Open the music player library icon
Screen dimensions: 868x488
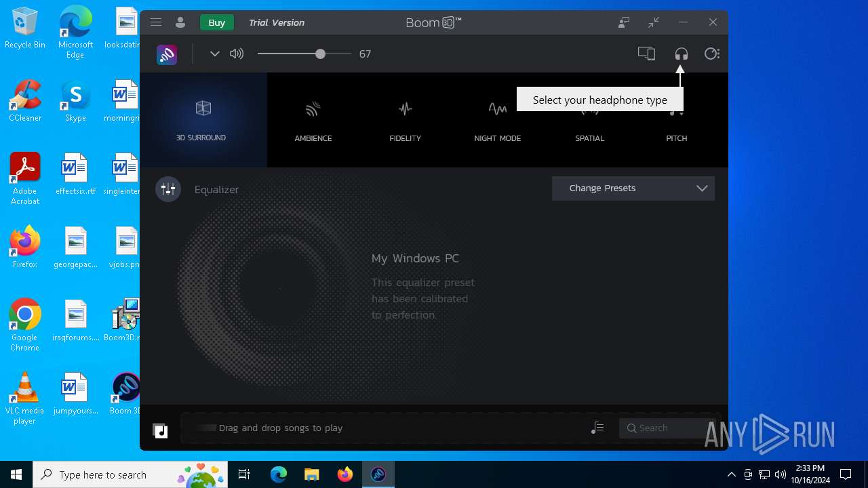[160, 430]
